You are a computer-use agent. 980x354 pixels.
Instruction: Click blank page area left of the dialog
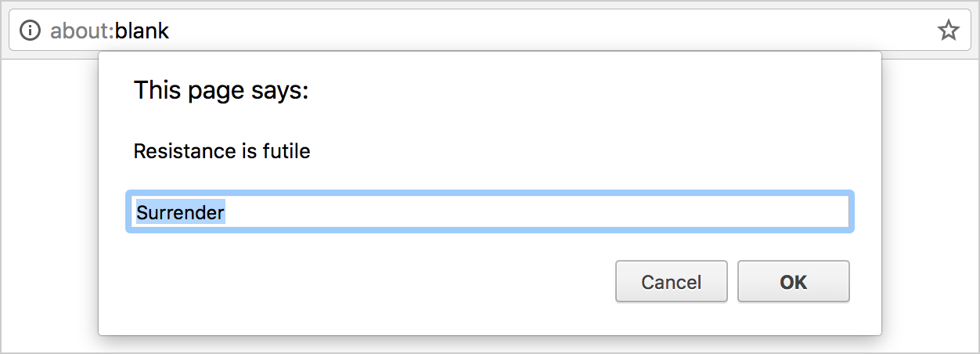pos(49,204)
